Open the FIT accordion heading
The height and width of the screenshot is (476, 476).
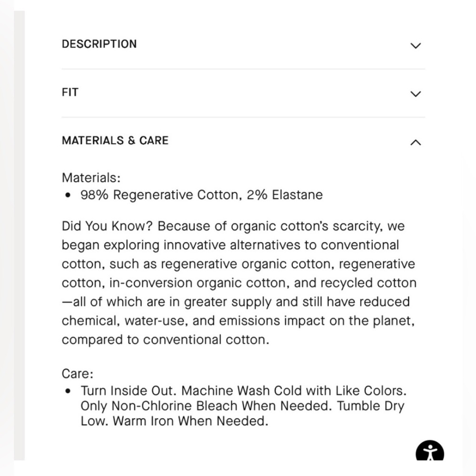pos(70,92)
